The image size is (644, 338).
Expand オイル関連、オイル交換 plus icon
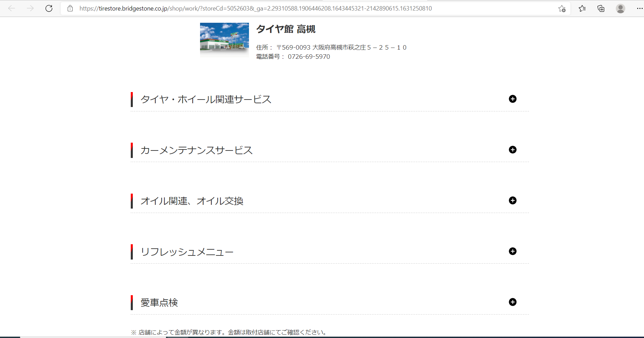[513, 200]
